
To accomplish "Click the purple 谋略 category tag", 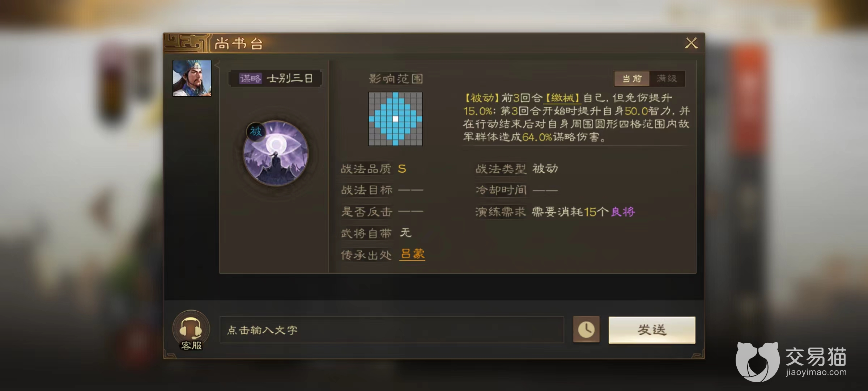I will pos(250,79).
